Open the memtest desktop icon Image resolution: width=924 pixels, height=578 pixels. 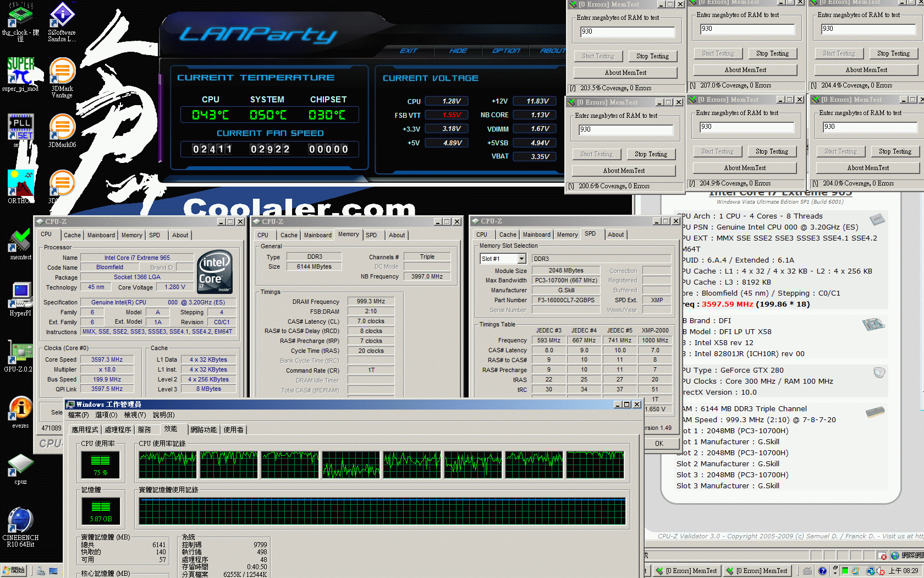click(20, 243)
